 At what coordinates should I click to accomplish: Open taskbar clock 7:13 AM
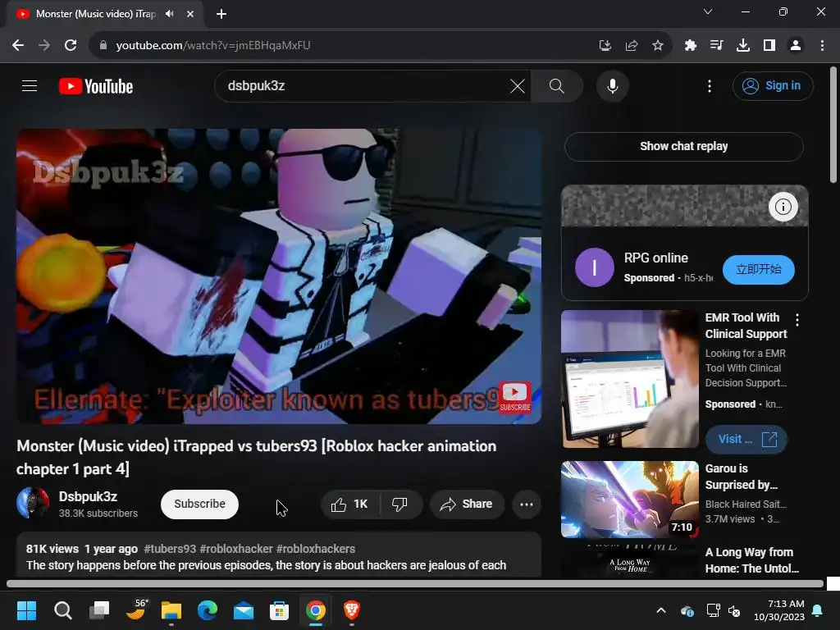click(779, 610)
